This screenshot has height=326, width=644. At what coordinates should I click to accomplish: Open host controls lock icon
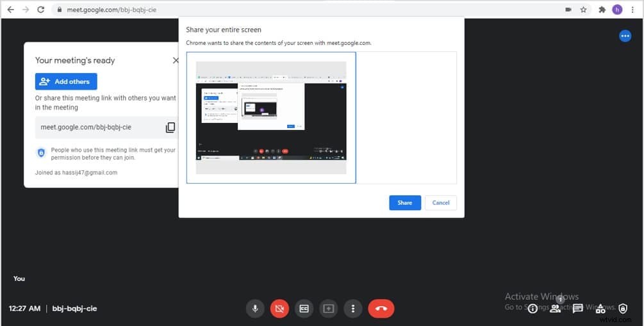click(623, 309)
